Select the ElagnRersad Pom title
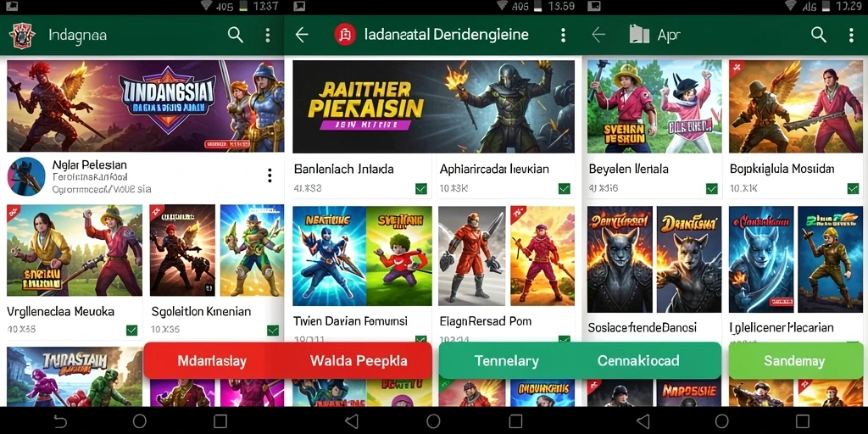The image size is (868, 434). [486, 321]
